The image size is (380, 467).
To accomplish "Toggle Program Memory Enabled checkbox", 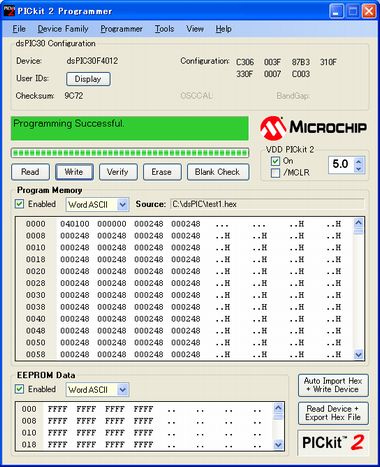I will [x=19, y=204].
